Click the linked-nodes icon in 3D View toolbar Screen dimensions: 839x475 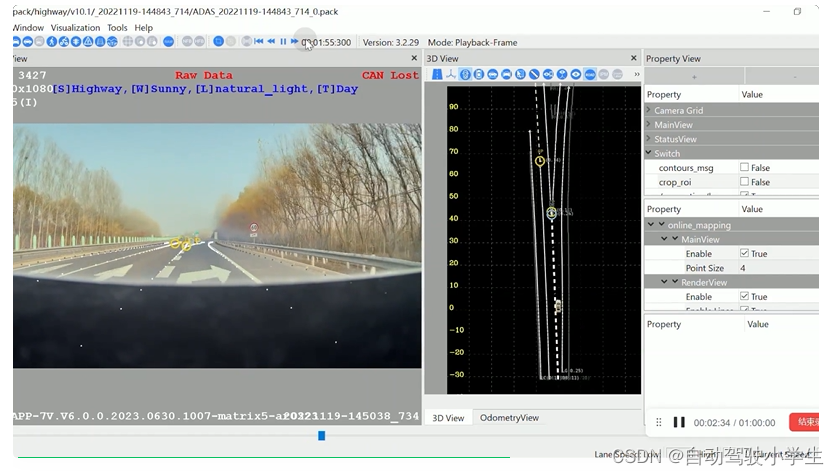coord(548,74)
